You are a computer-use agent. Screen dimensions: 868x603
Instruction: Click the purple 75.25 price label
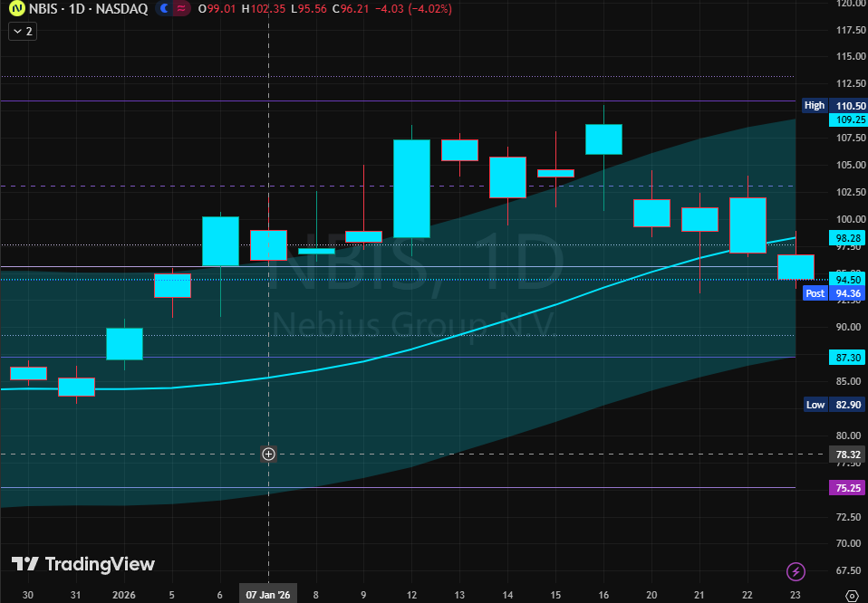point(848,488)
